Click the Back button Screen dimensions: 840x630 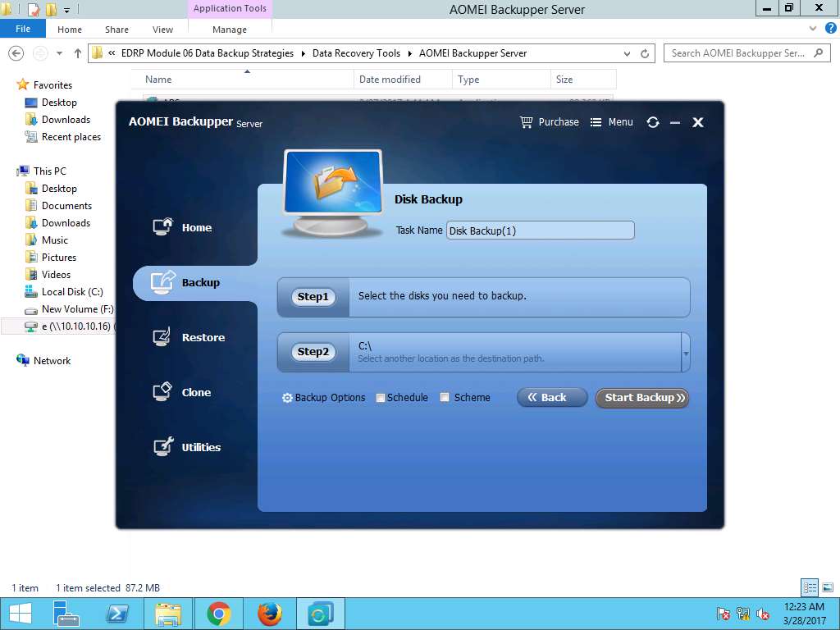(552, 398)
